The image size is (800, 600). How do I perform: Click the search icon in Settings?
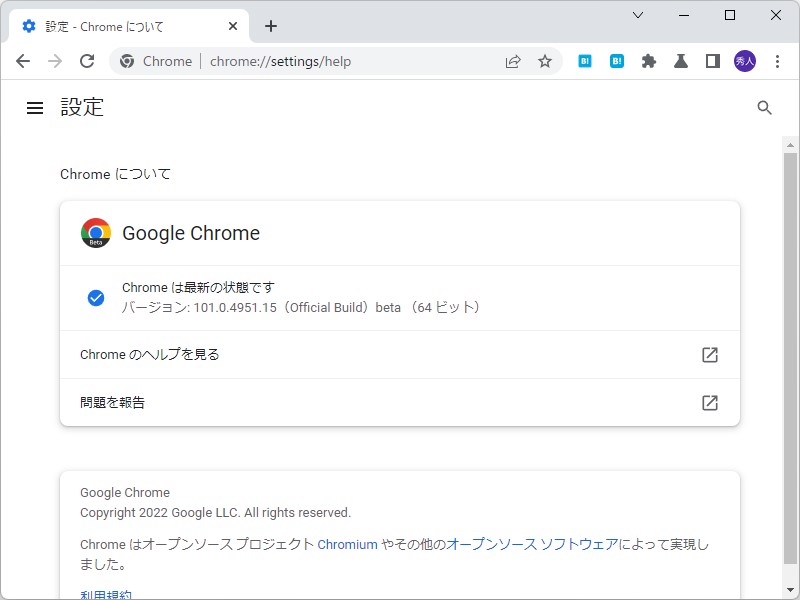point(765,107)
